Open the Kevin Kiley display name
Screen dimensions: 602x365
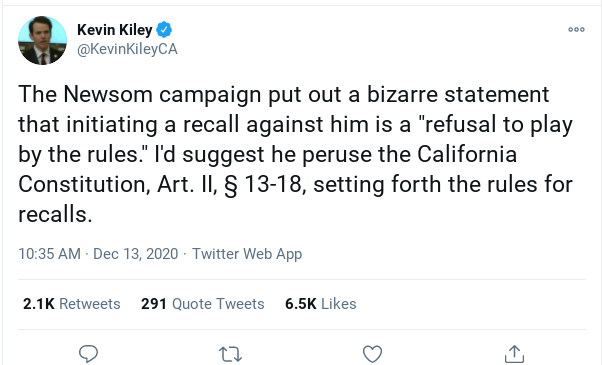(x=114, y=30)
